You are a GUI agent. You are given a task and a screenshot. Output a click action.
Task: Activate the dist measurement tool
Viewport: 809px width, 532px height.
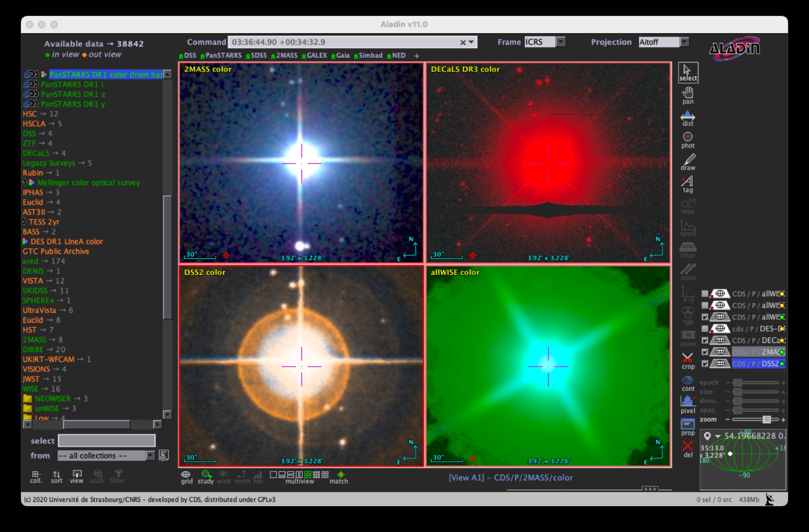(688, 118)
